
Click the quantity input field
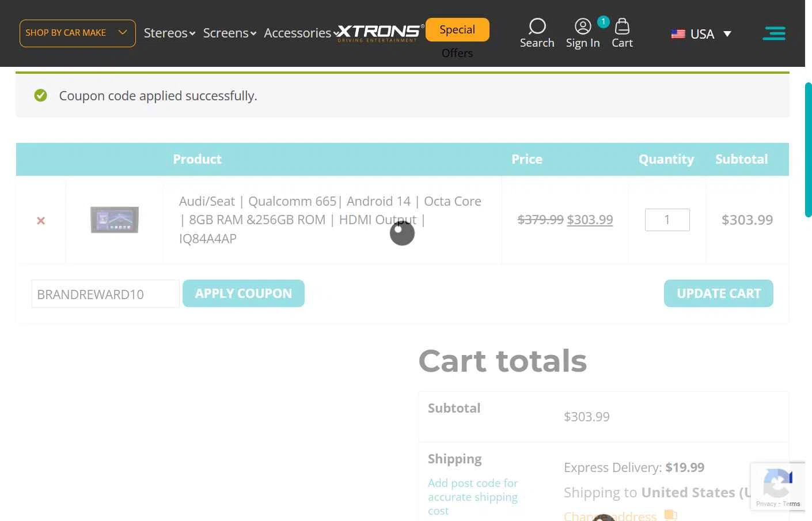click(x=667, y=220)
